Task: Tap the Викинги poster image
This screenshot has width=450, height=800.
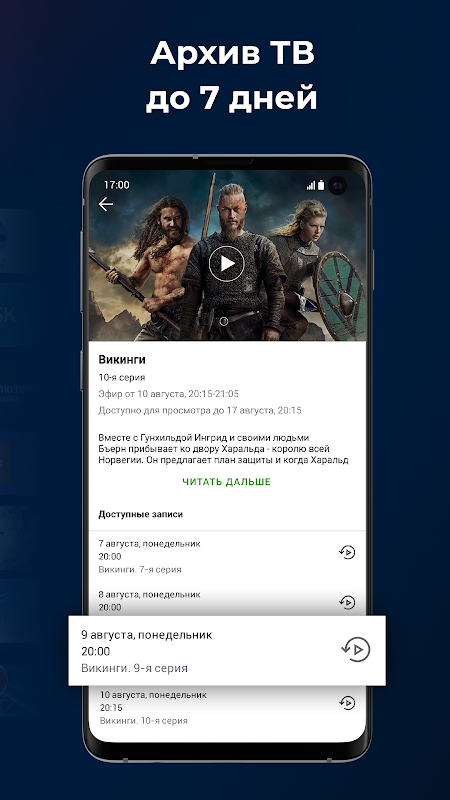Action: pyautogui.click(x=227, y=256)
